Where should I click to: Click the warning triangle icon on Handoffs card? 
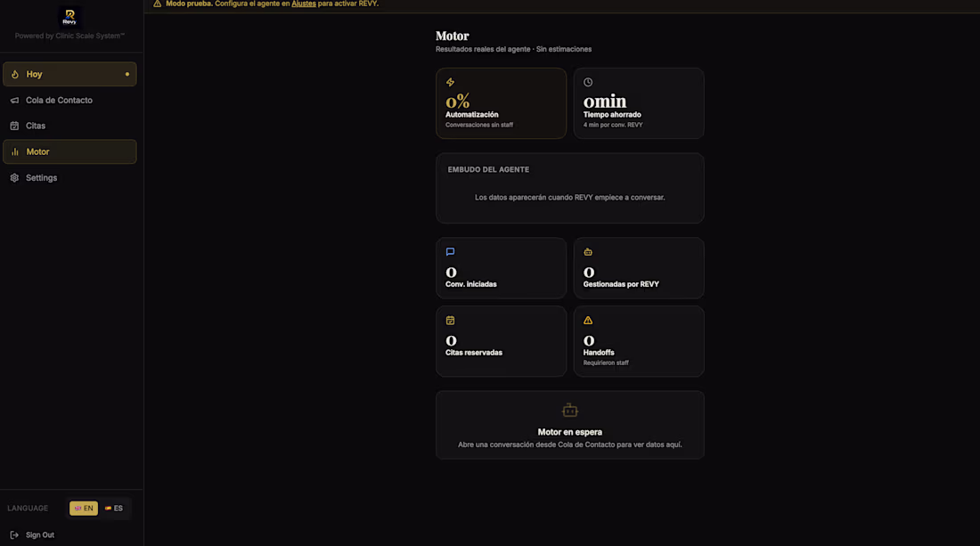pyautogui.click(x=588, y=321)
